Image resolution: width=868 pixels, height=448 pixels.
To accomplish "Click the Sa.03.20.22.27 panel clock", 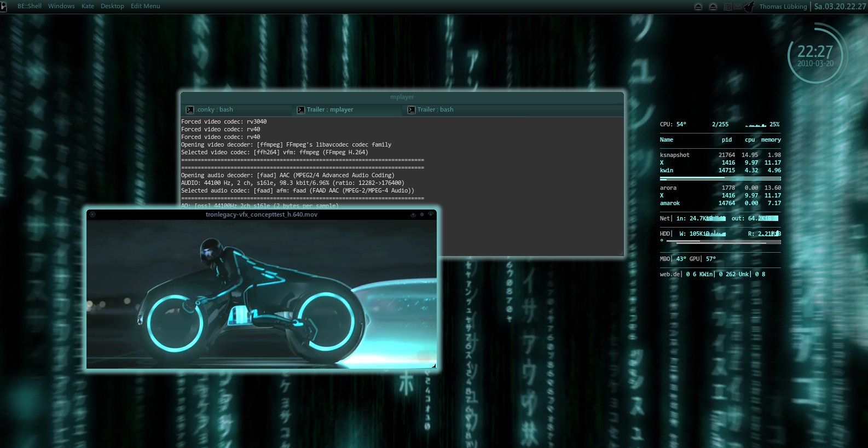I will [x=840, y=7].
